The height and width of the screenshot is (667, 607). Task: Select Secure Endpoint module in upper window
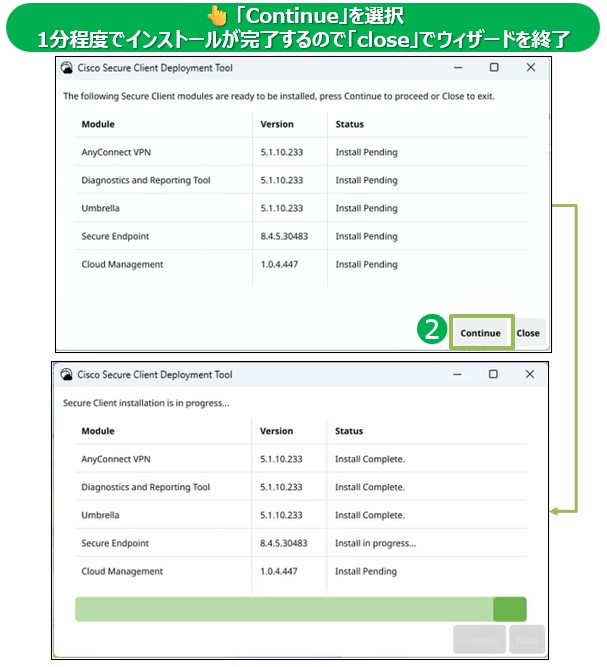click(x=301, y=237)
